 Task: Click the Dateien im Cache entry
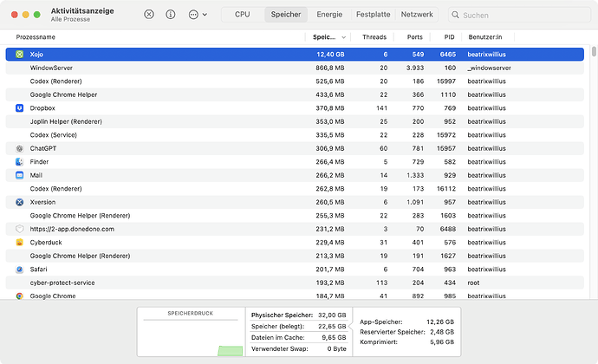coord(299,338)
